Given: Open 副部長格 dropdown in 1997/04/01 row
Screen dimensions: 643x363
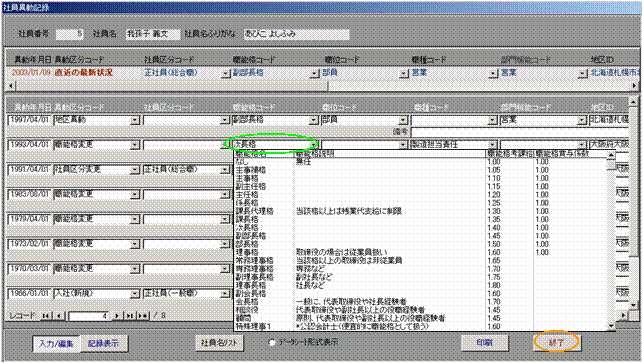Looking at the screenshot, I should pos(314,121).
